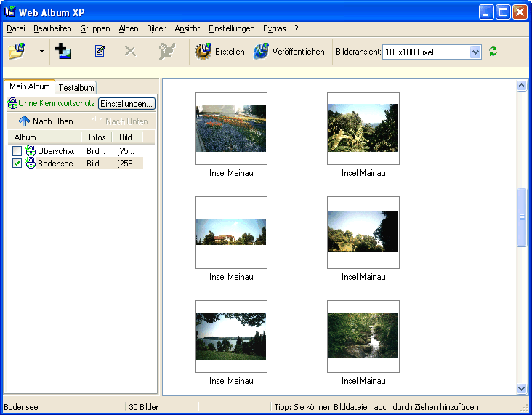Click the Erstellen gear icon
The height and width of the screenshot is (415, 532).
point(203,51)
